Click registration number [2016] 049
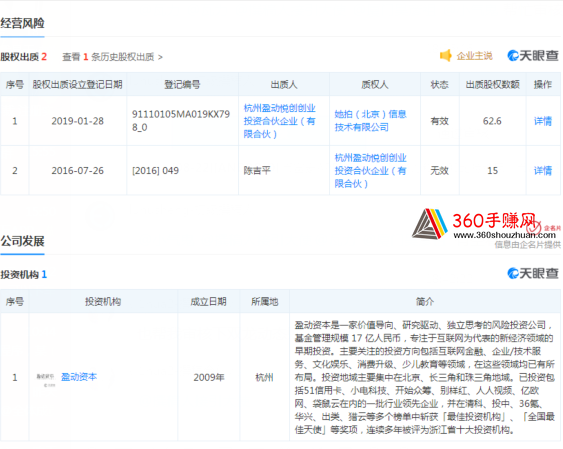 (x=155, y=170)
